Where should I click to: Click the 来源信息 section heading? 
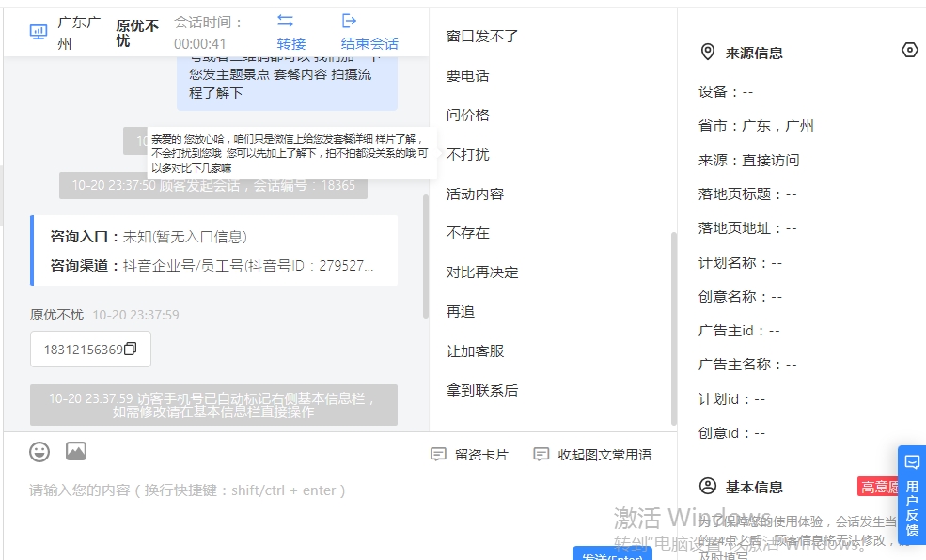click(754, 54)
